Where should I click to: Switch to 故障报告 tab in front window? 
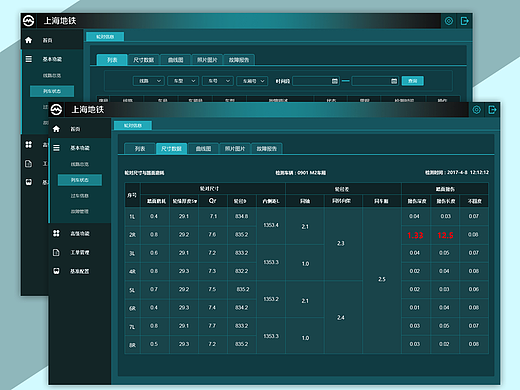coord(266,149)
